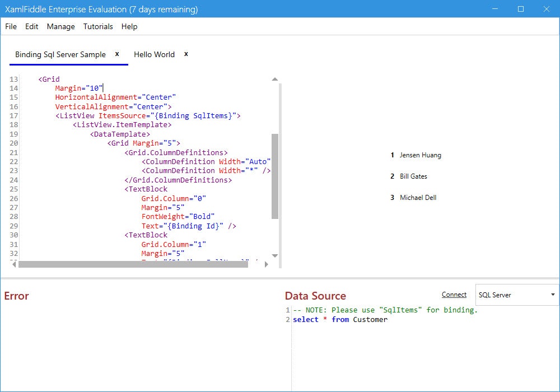Click line number 13 in the editor
Viewport: 560px width, 392px height.
tap(13, 80)
